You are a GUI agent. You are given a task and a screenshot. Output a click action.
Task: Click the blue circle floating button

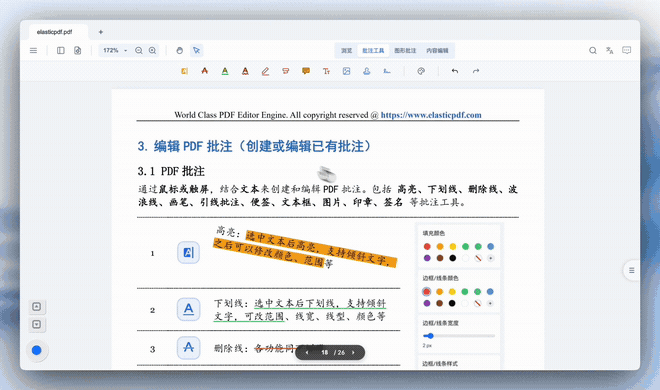[37, 350]
